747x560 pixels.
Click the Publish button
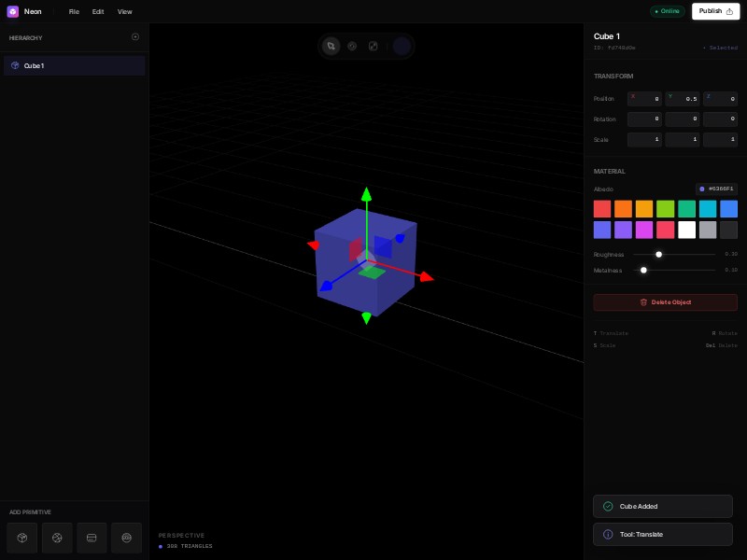coord(715,11)
